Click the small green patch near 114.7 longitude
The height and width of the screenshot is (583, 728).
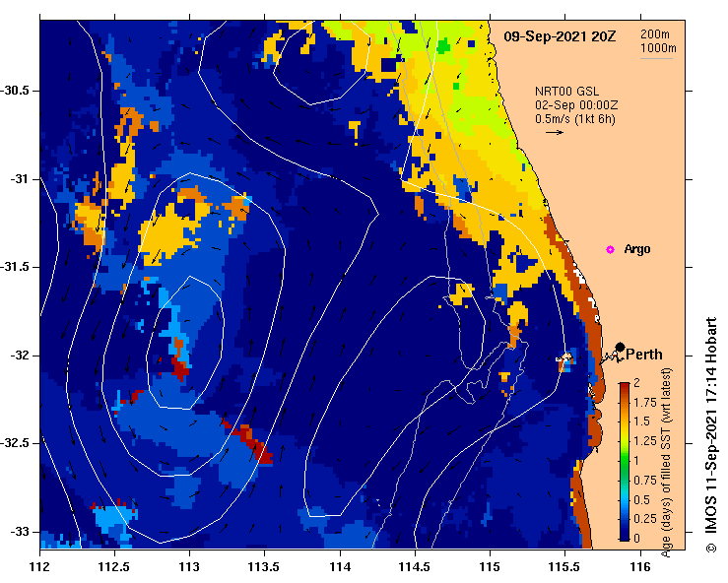point(443,46)
